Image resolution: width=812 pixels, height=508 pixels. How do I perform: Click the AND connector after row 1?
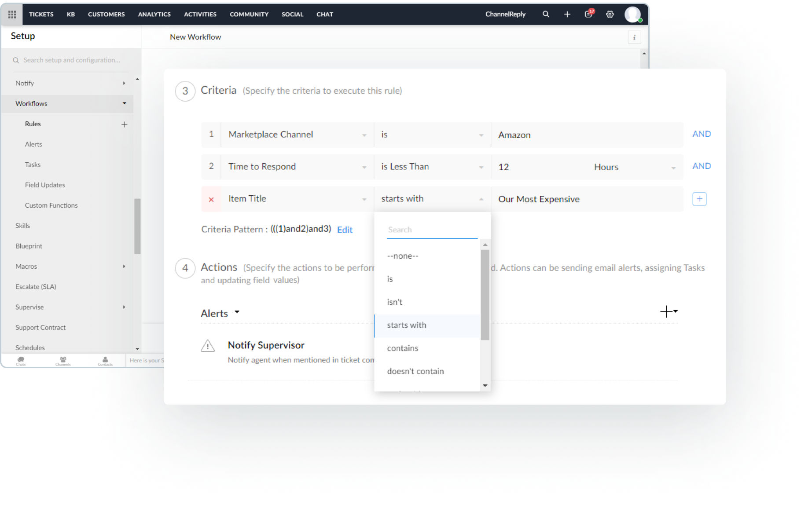[x=702, y=134]
